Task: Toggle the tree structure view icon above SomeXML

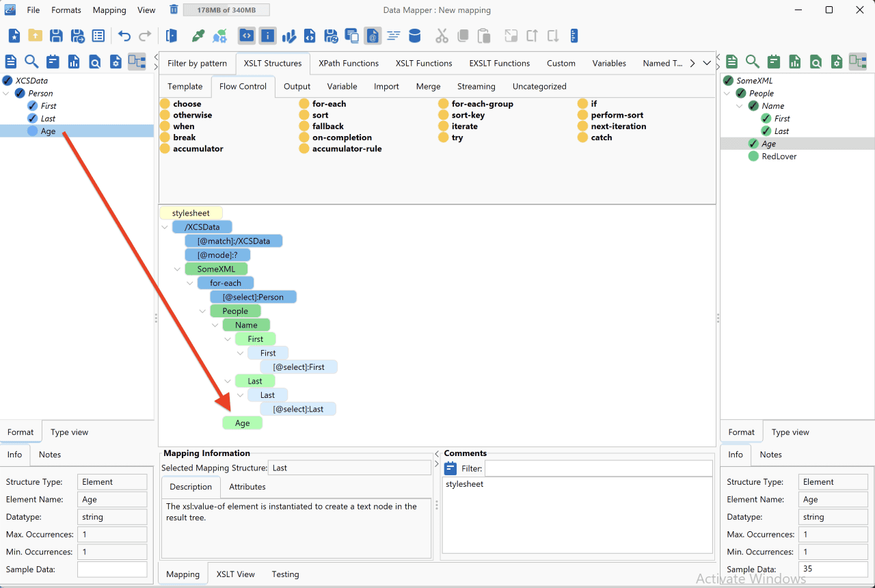Action: pos(857,62)
